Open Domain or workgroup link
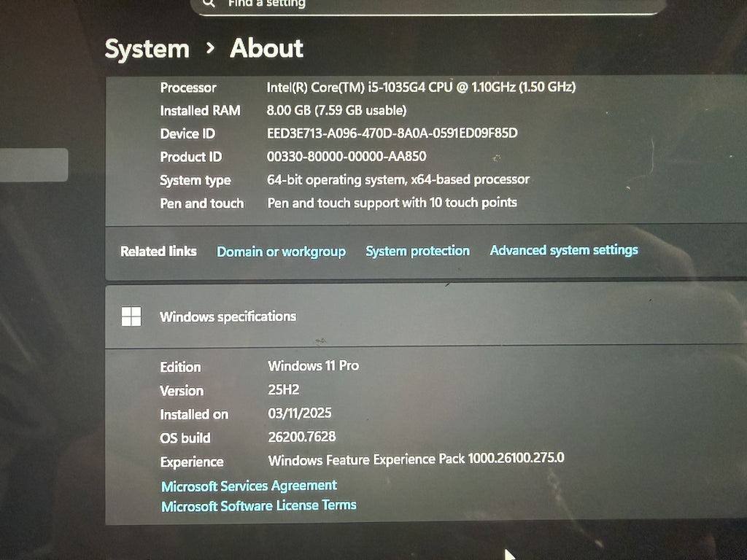 point(281,252)
